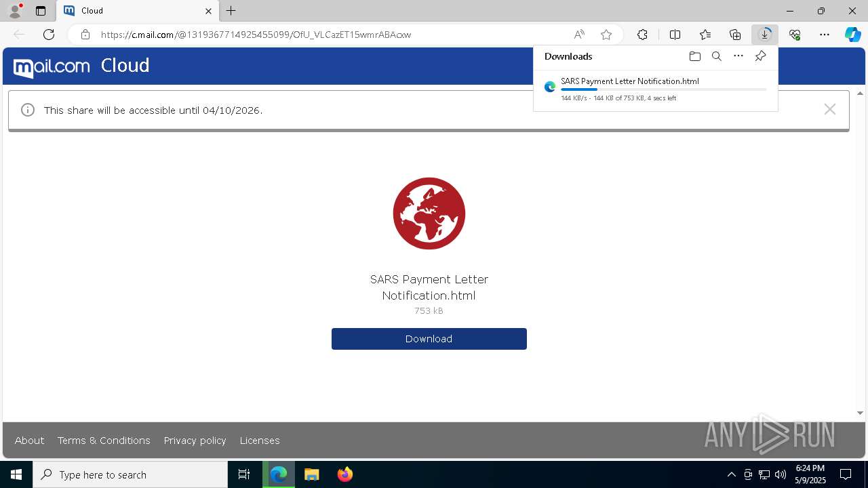Viewport: 868px width, 488px height.
Task: Open volume control in tray
Action: [781, 474]
